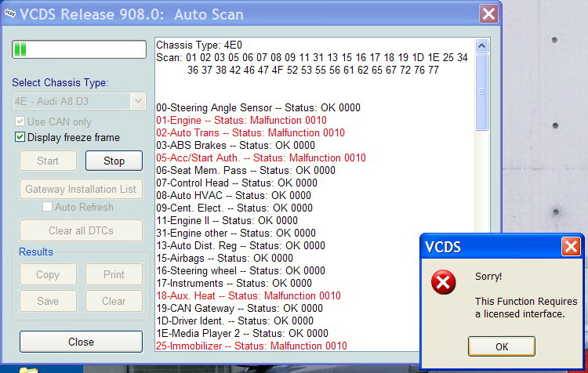This screenshot has width=588, height=373.
Task: Click the scroll up arrow in results
Action: [x=482, y=43]
